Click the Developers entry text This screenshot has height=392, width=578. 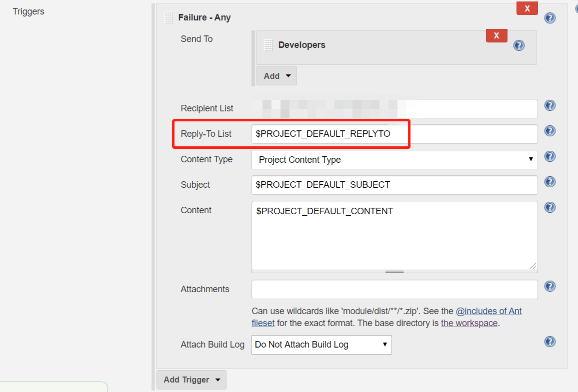tap(301, 45)
